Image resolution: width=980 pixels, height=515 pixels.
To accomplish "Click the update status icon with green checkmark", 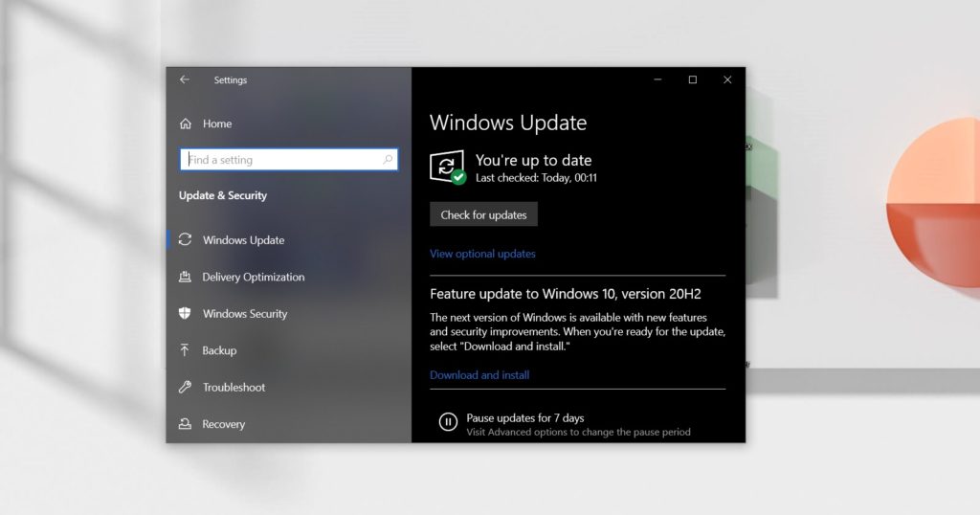I will pyautogui.click(x=447, y=167).
